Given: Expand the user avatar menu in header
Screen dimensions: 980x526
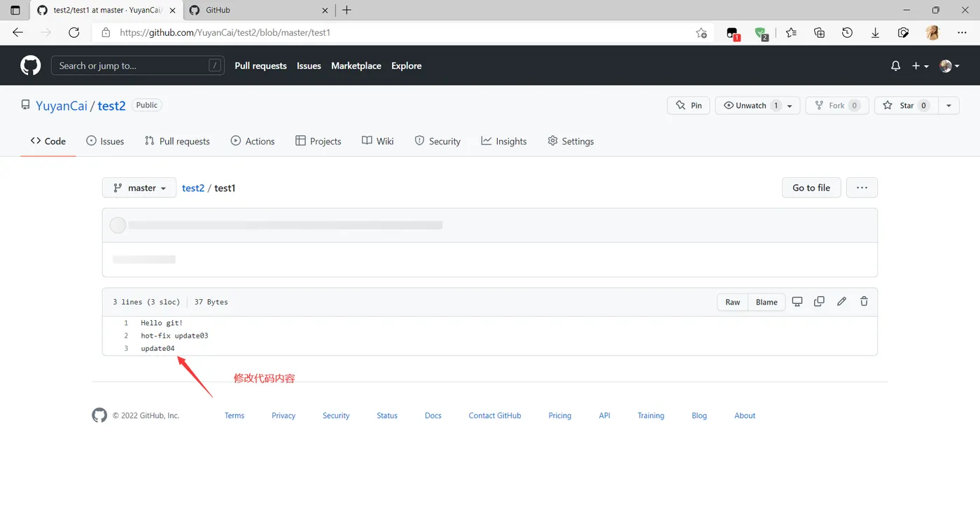Looking at the screenshot, I should click(949, 66).
